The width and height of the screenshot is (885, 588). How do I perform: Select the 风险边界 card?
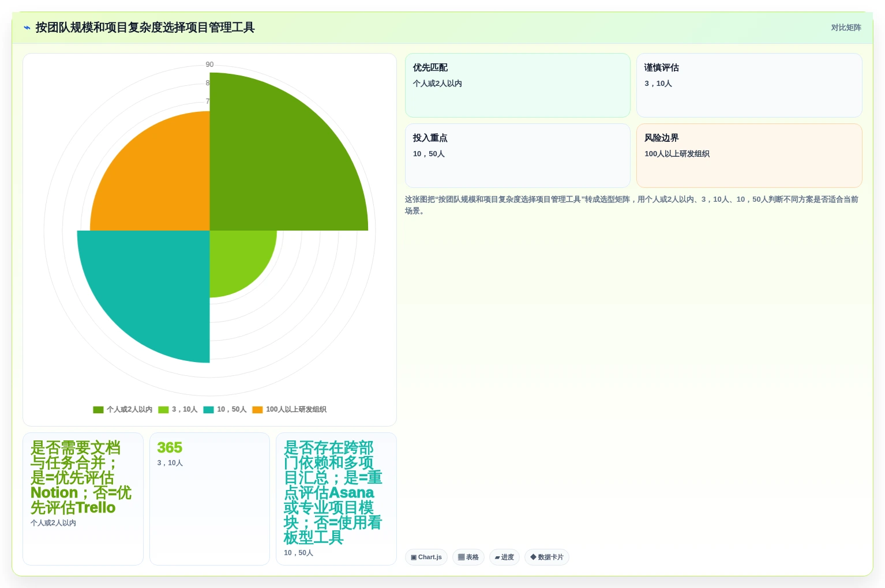click(749, 156)
